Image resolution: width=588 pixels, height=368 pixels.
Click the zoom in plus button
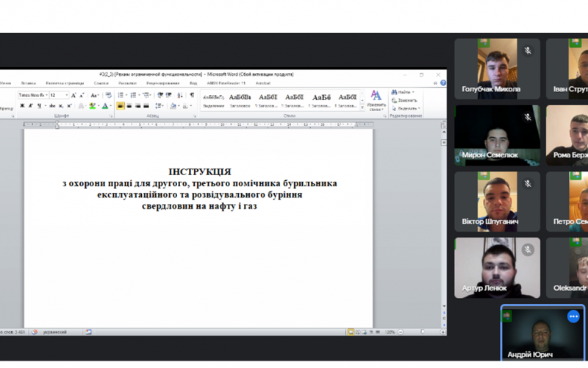click(443, 332)
